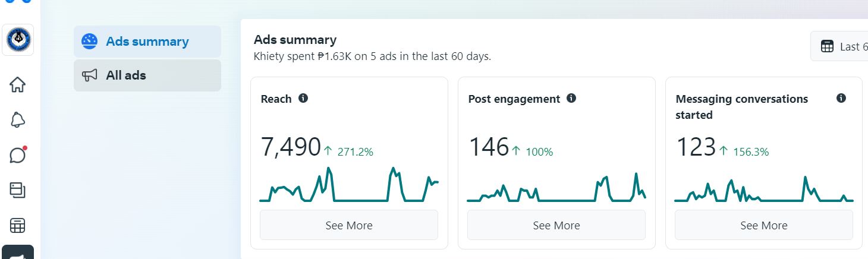Image resolution: width=868 pixels, height=259 pixels.
Task: Click See More under Reach
Action: (x=349, y=225)
